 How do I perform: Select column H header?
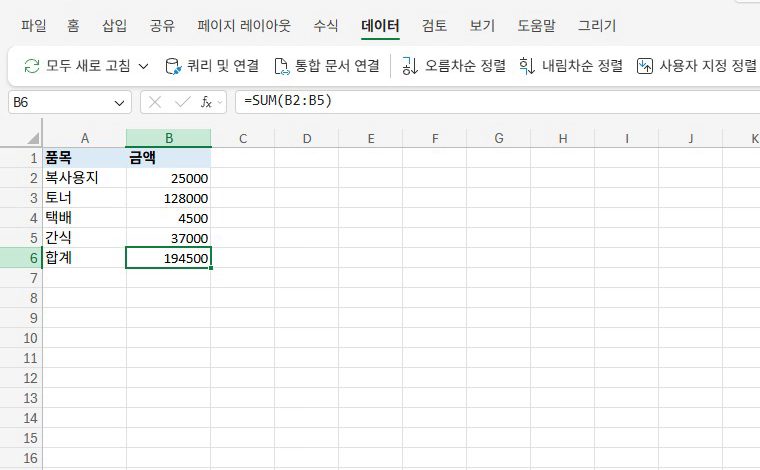coord(563,139)
